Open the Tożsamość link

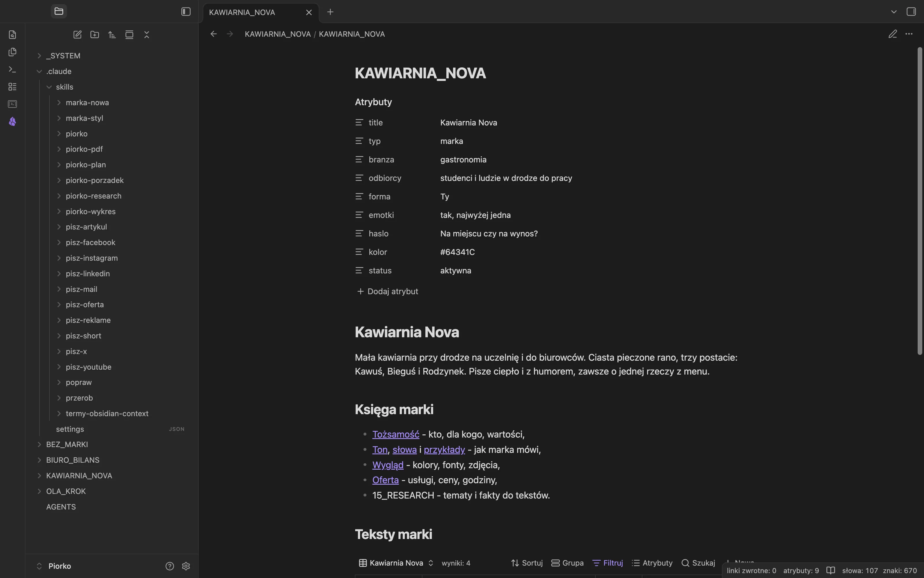point(396,434)
